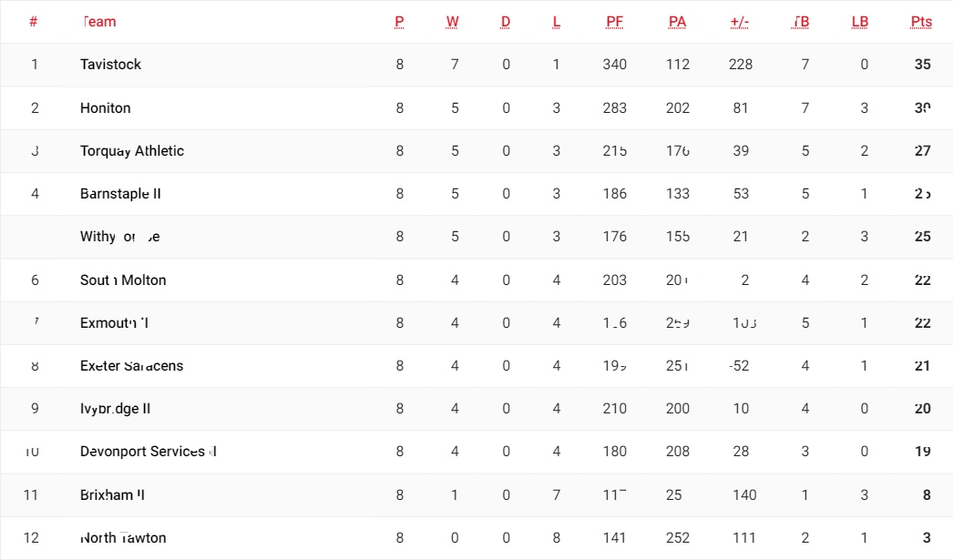
Task: Click the PF column header
Action: point(614,22)
